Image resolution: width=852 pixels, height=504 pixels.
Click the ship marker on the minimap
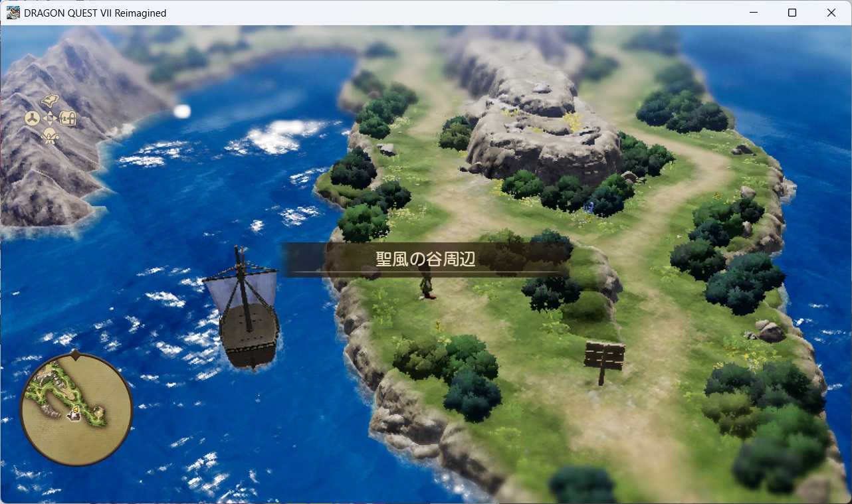point(74,414)
